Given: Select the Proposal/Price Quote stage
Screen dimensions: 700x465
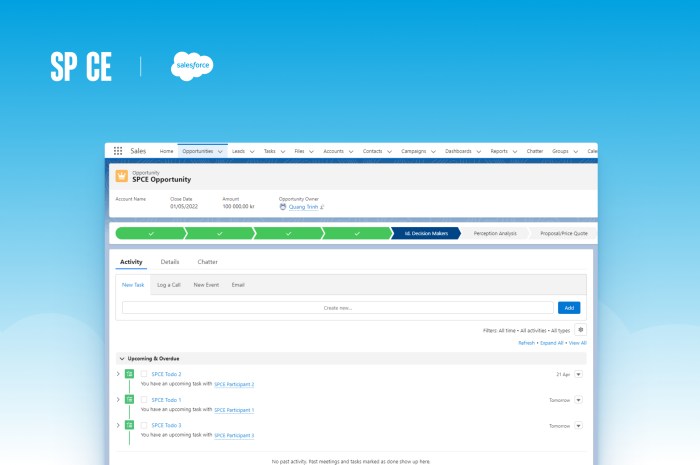Looking at the screenshot, I should point(563,233).
